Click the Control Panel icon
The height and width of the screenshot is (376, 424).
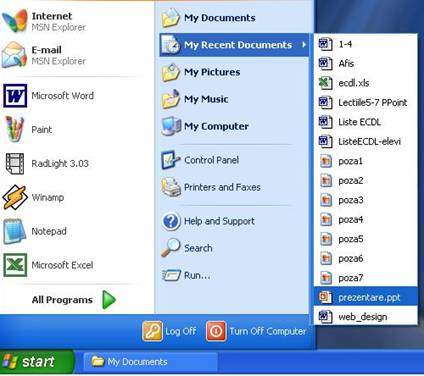point(171,160)
